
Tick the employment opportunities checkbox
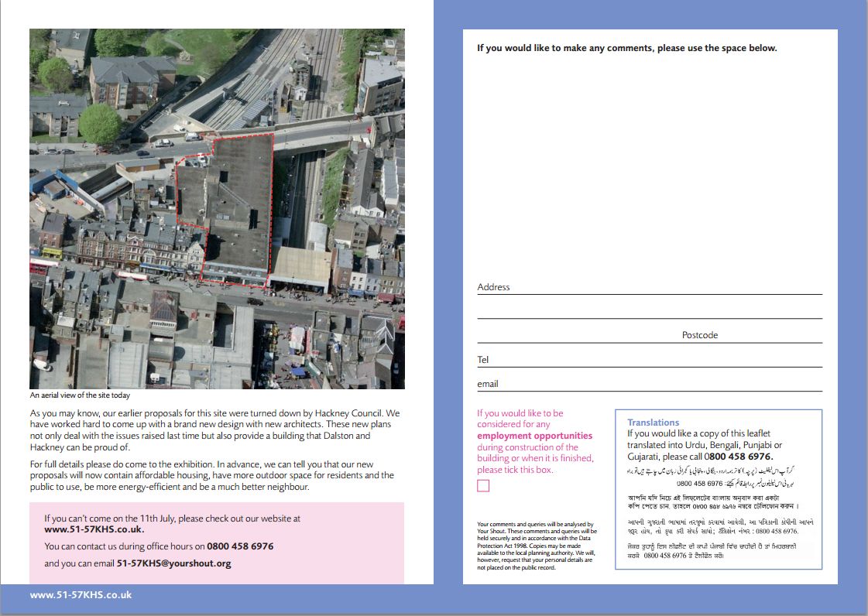[x=483, y=486]
